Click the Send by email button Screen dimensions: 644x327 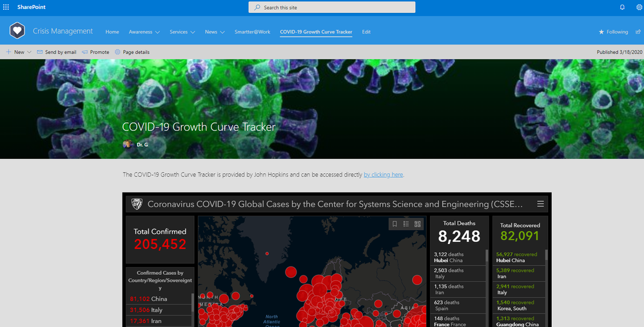pos(57,52)
